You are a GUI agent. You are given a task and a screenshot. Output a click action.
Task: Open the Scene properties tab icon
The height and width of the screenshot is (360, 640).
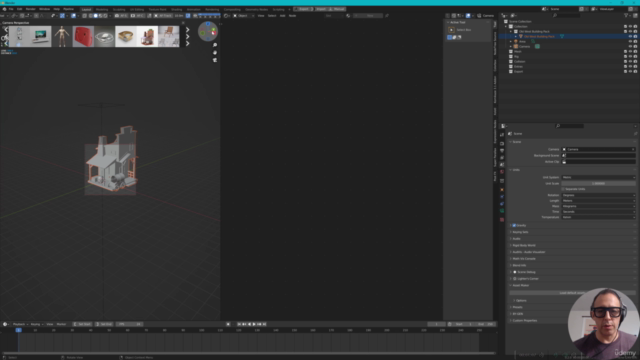tap(502, 164)
